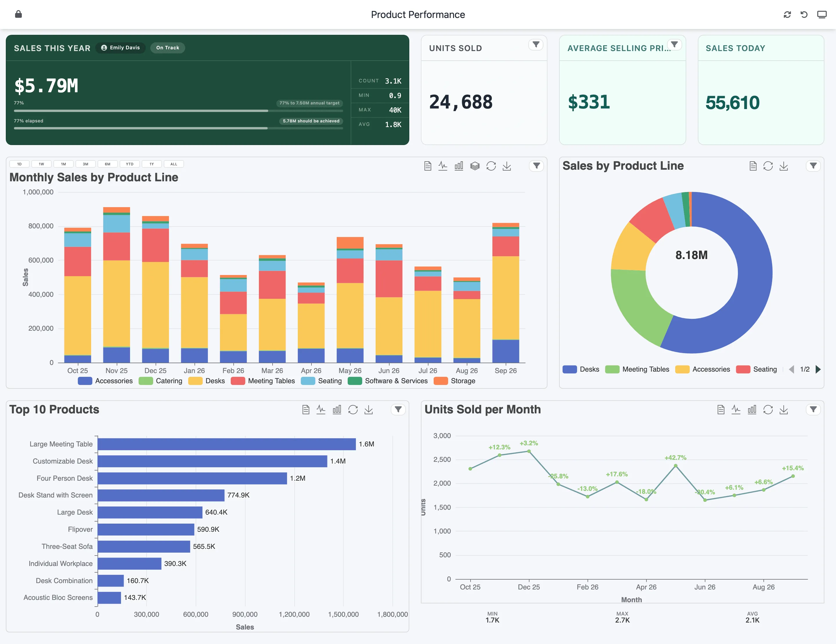836x644 pixels.
Task: Download the Monthly Sales chart
Action: point(507,166)
